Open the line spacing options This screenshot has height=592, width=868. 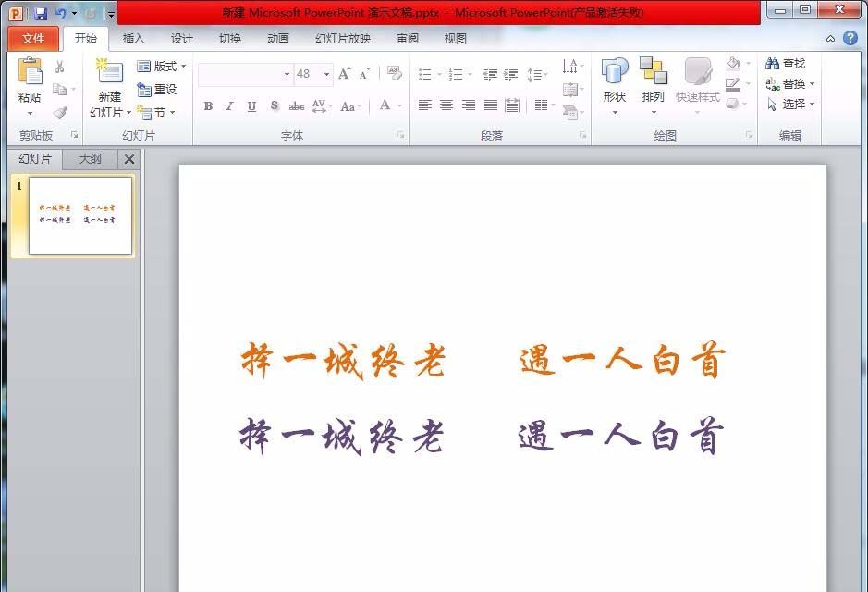[537, 74]
